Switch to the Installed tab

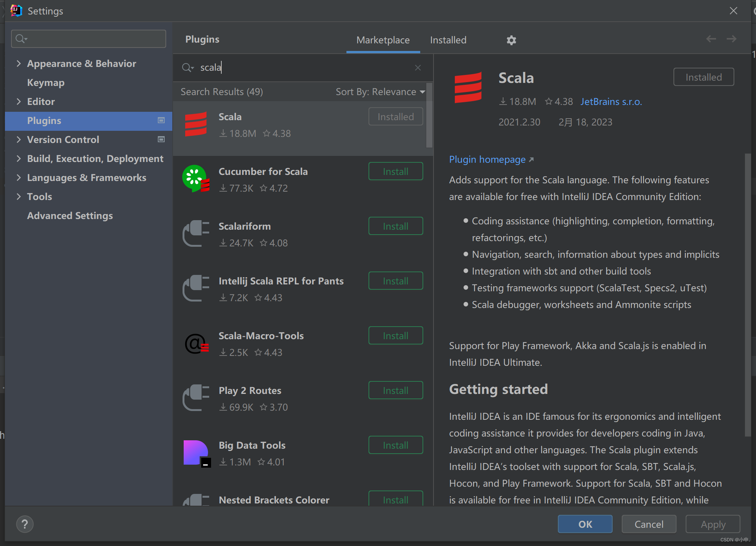click(x=448, y=40)
